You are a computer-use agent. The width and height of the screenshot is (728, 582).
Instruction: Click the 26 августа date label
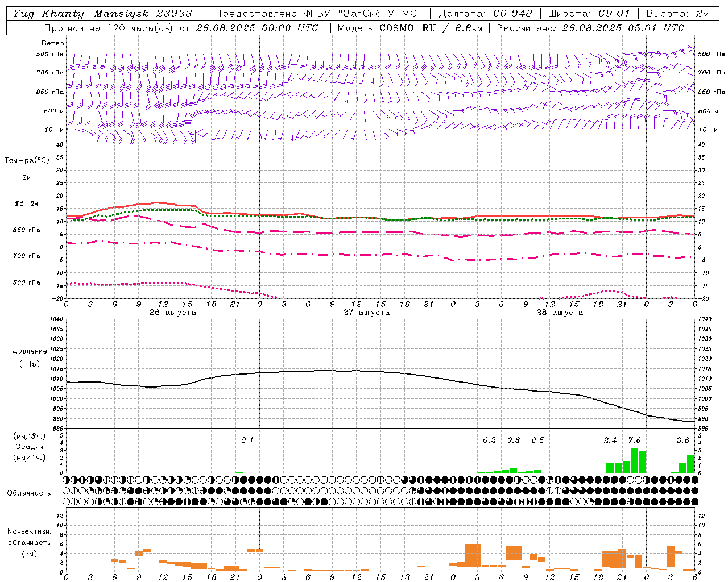pos(173,313)
